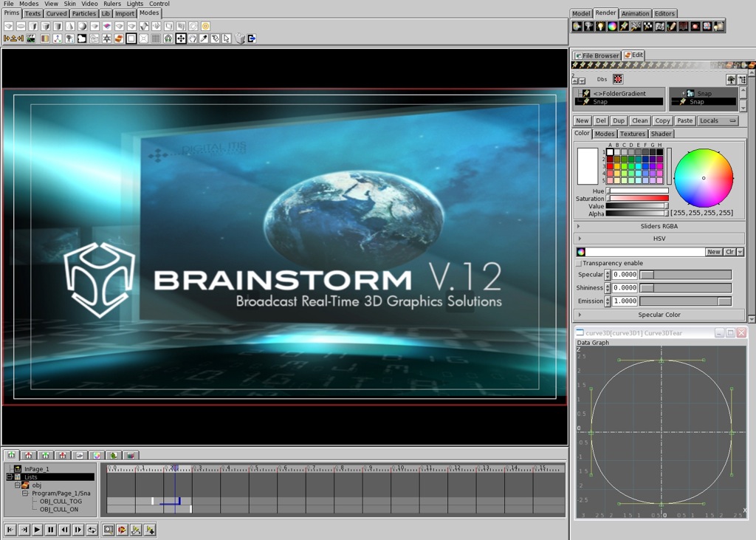
Task: Open the Locals dropdown
Action: coord(718,120)
